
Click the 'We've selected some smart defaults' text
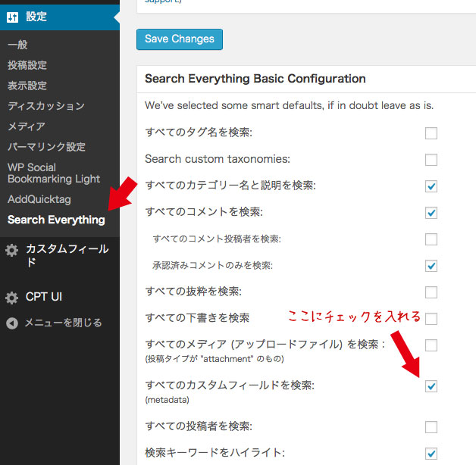[289, 105]
